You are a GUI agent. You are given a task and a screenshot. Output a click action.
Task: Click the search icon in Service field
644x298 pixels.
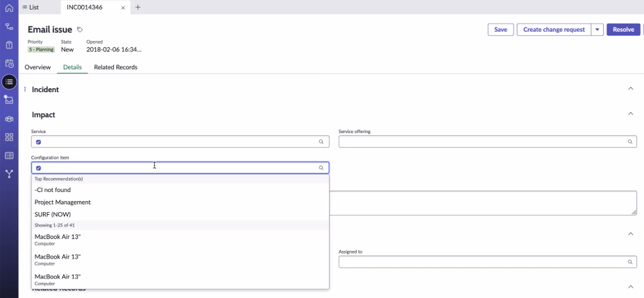click(321, 142)
